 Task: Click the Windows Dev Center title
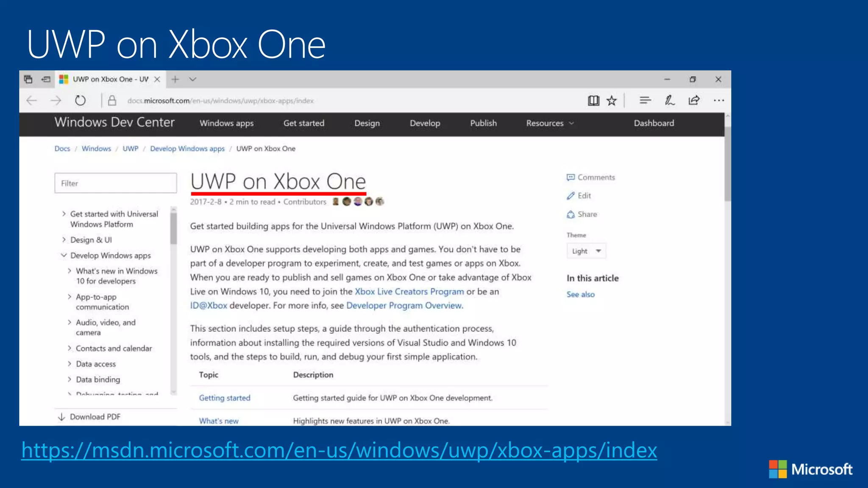point(114,122)
